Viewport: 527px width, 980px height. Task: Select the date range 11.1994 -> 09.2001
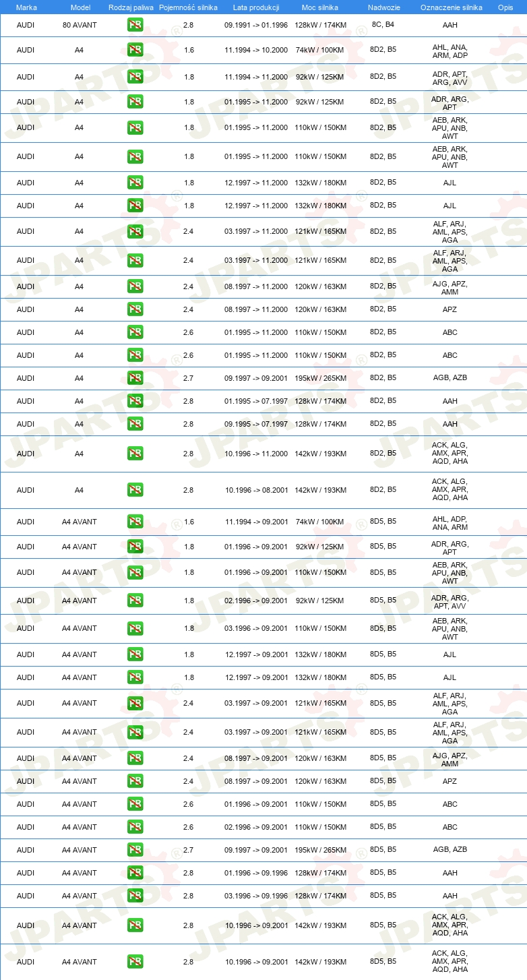(256, 522)
